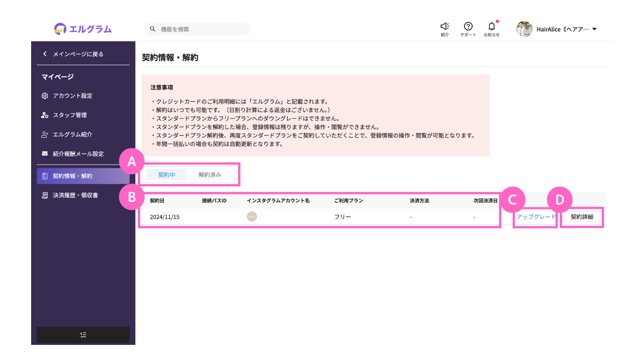Collapse the sidebar with bottom toggle

coord(83,335)
